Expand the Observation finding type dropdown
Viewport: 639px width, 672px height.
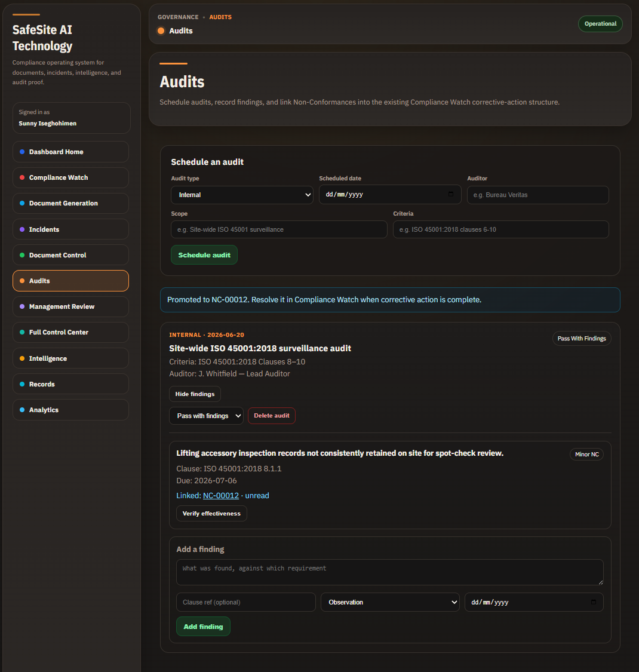point(390,602)
